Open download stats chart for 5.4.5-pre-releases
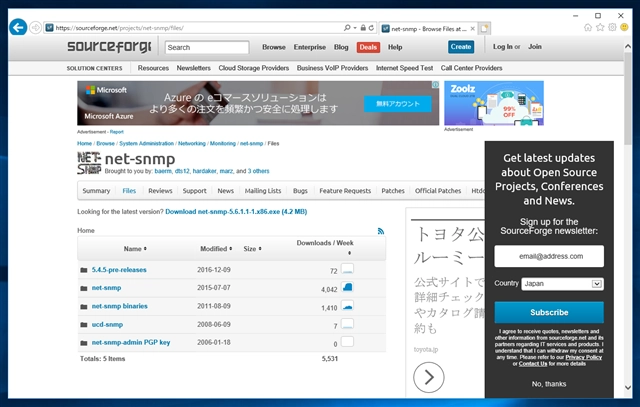The image size is (640, 407). [x=347, y=269]
